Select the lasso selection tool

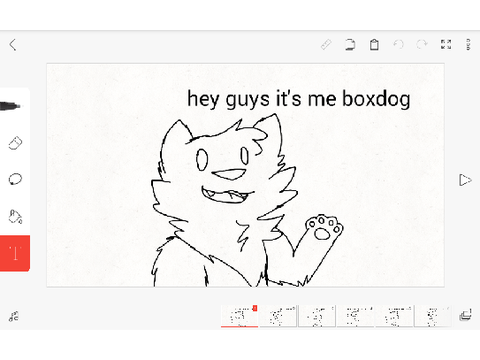15,179
